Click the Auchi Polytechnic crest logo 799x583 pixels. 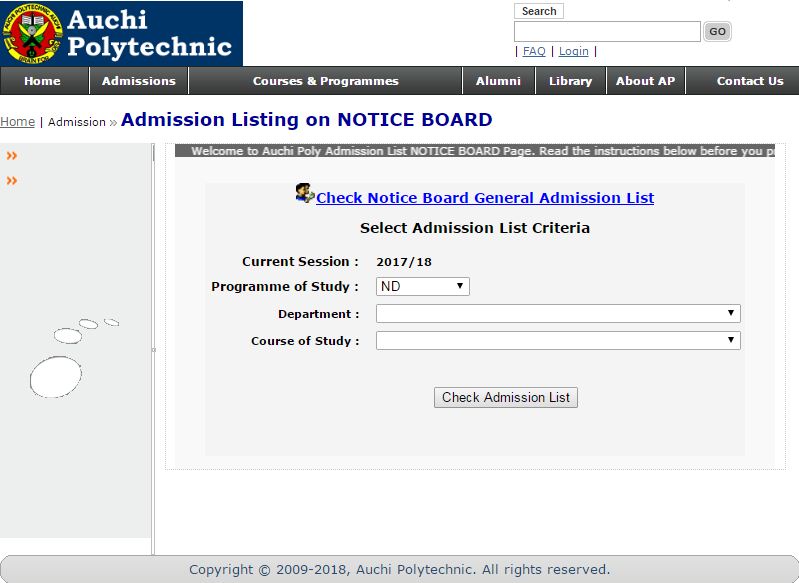coord(32,34)
